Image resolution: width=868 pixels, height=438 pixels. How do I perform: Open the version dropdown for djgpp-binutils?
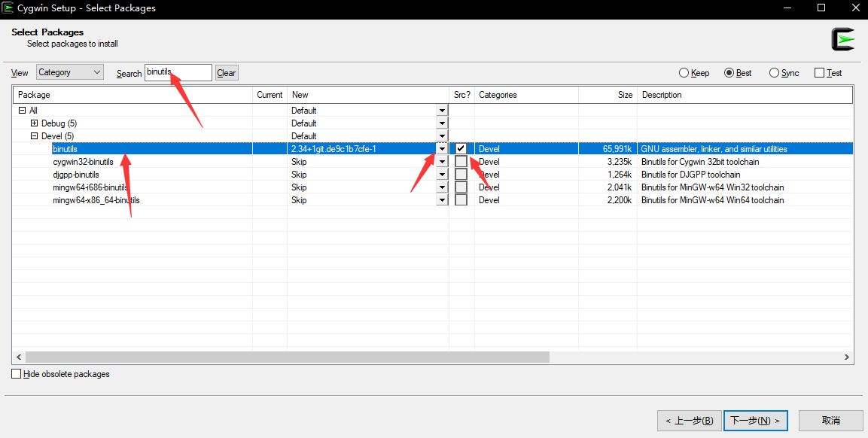pos(442,175)
